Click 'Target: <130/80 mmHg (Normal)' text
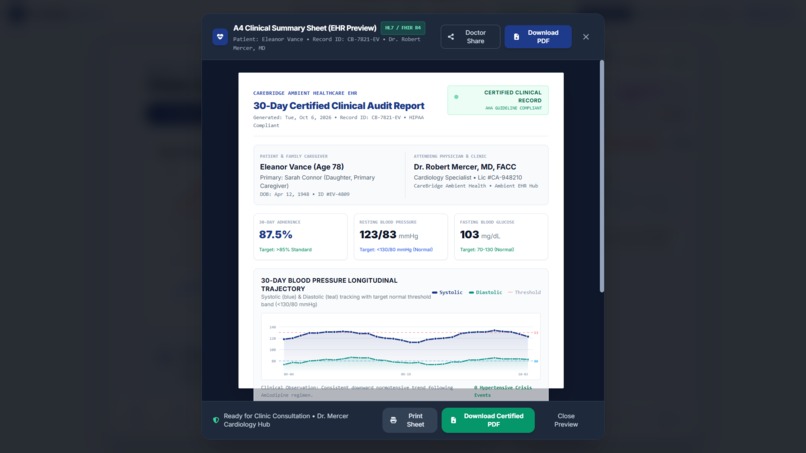Image resolution: width=806 pixels, height=453 pixels. [x=396, y=249]
